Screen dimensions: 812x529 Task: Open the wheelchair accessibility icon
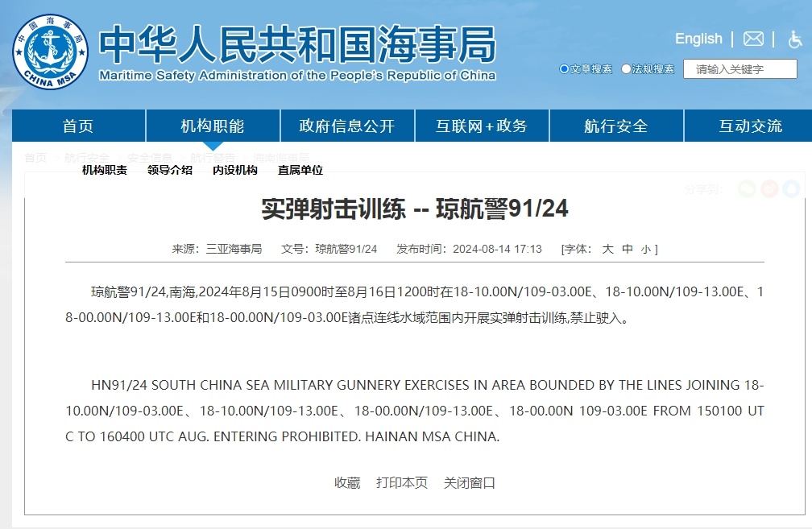point(795,39)
